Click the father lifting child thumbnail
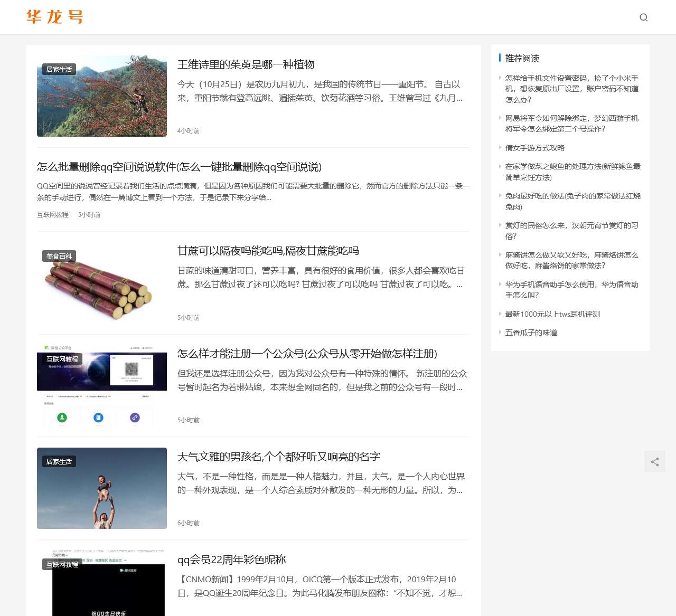 (102, 488)
